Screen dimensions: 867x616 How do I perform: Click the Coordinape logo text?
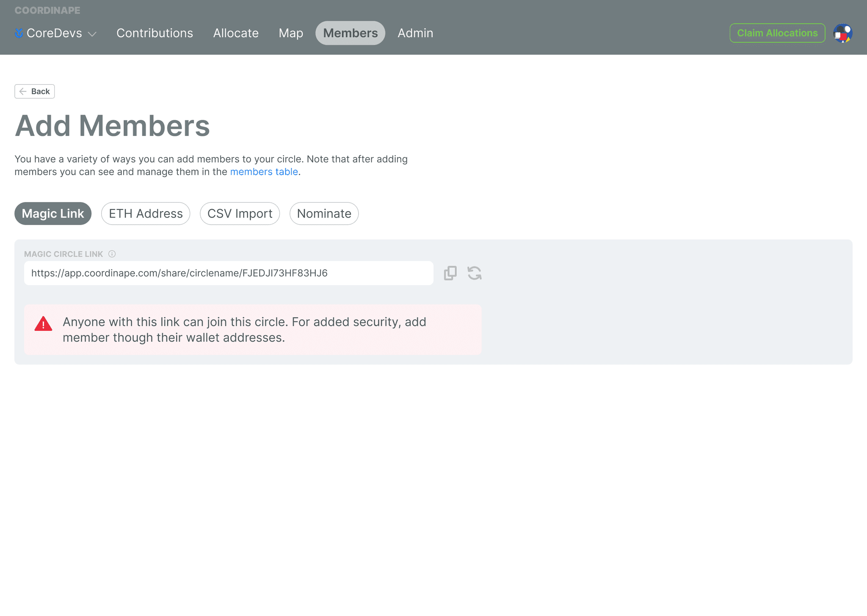point(47,10)
